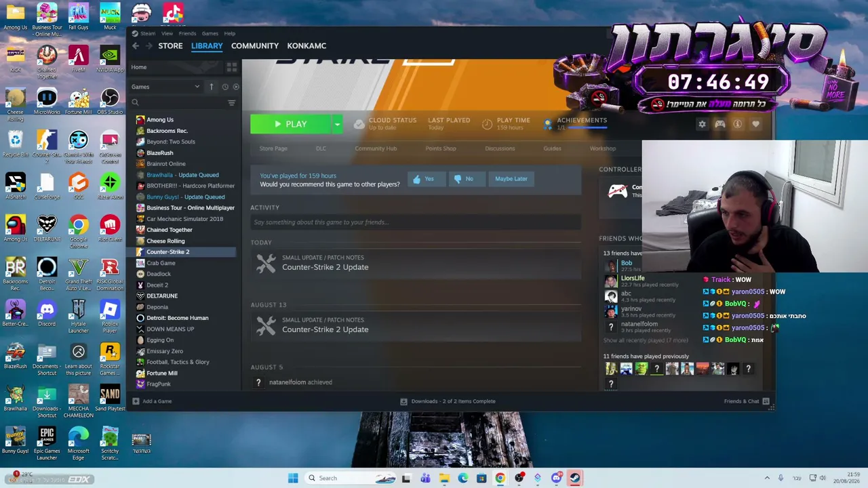This screenshot has width=868, height=488.
Task: Open OBS Studio desktop shortcut
Action: point(110,102)
